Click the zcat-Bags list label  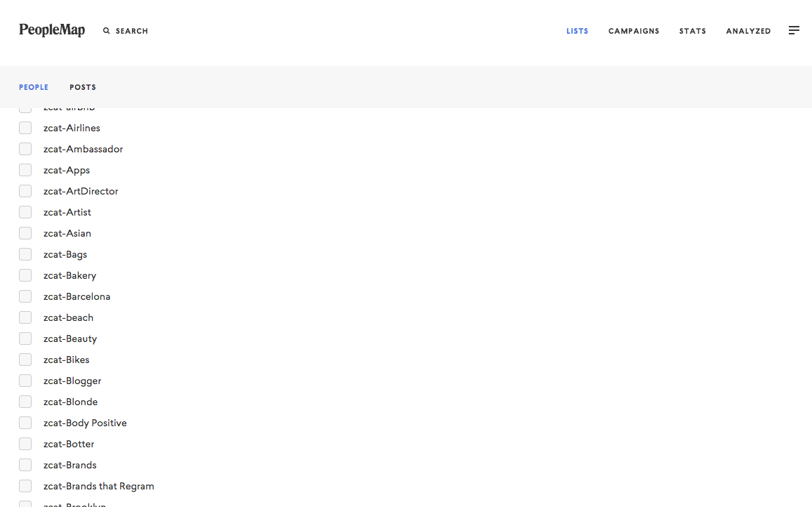click(65, 255)
